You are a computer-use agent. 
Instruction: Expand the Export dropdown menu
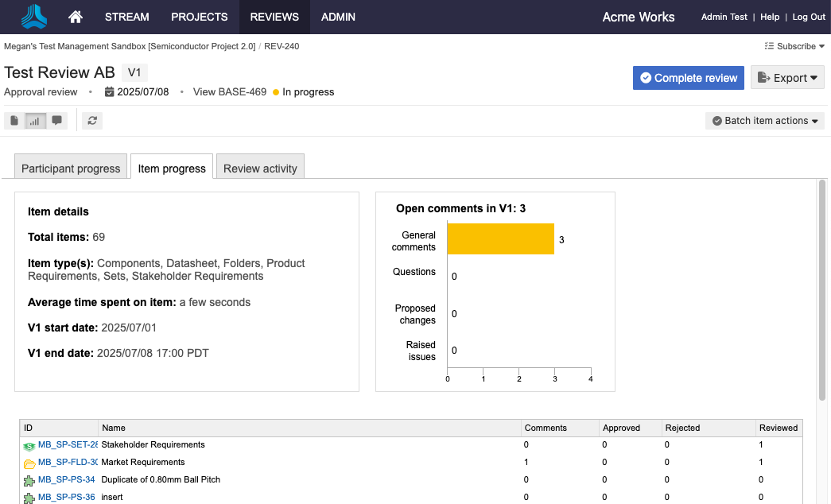[786, 78]
